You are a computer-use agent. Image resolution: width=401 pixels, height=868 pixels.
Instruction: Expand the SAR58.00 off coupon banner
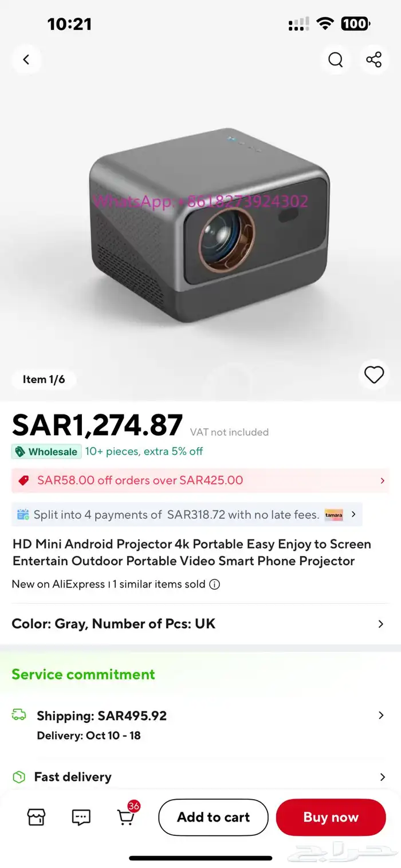point(382,480)
